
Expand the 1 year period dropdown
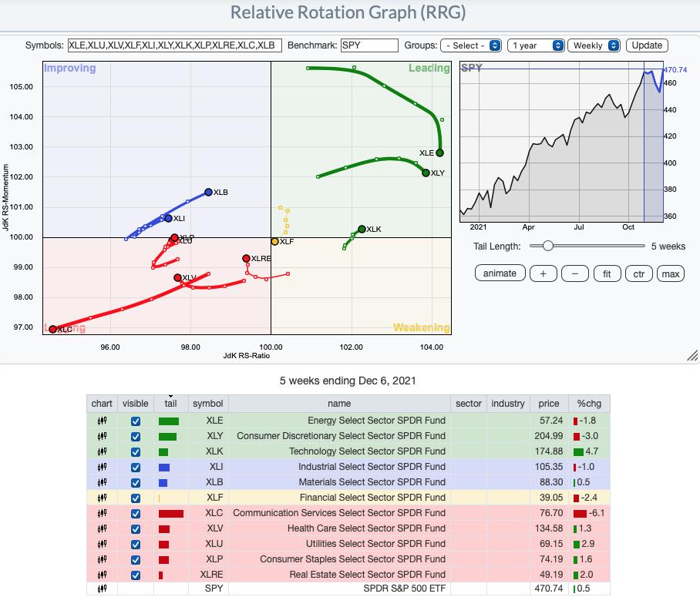536,45
